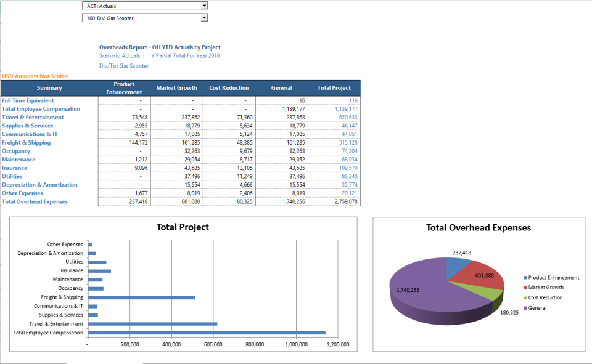Select the Full Time Equivalent row label

(x=28, y=100)
